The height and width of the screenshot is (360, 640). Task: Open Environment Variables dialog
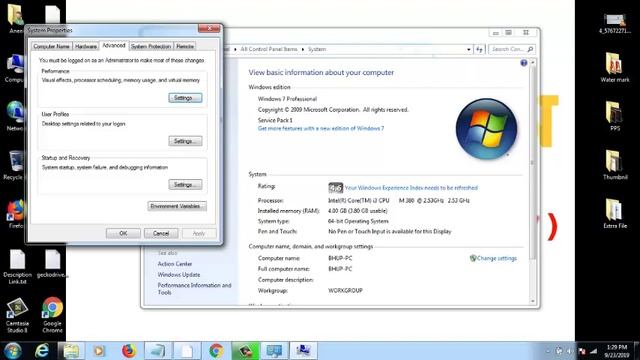click(x=177, y=206)
